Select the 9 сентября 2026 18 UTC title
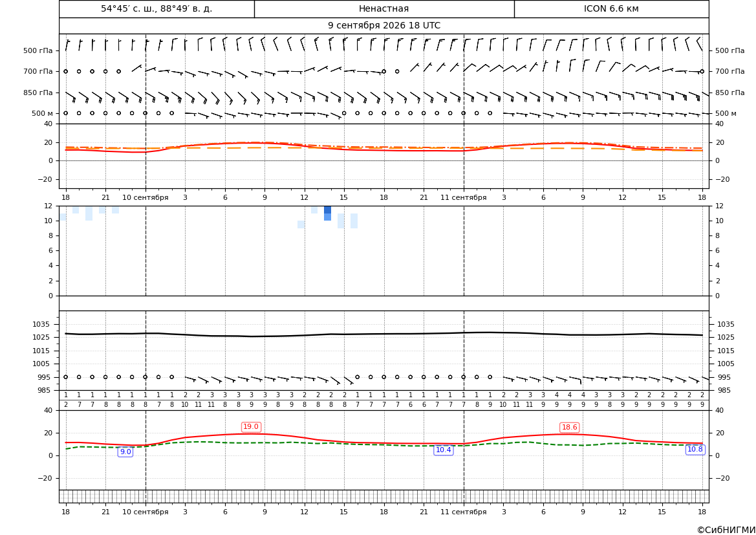 pos(383,26)
